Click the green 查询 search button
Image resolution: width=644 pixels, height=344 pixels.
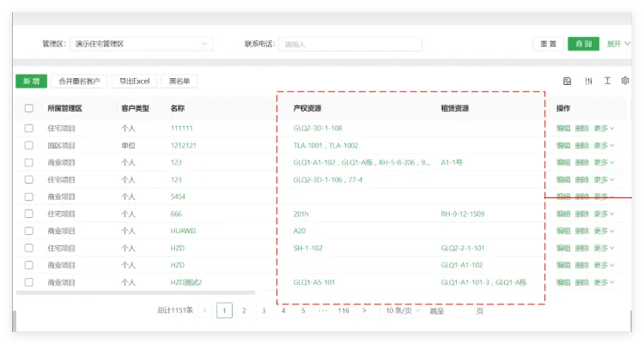click(x=584, y=44)
